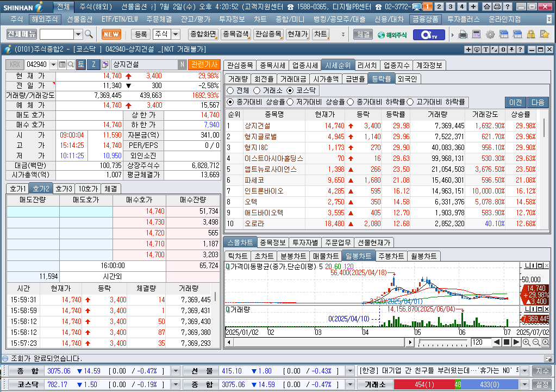556x392 pixels.
Task: Click the chart horizontal scrollbar right arrow
Action: (410, 343)
